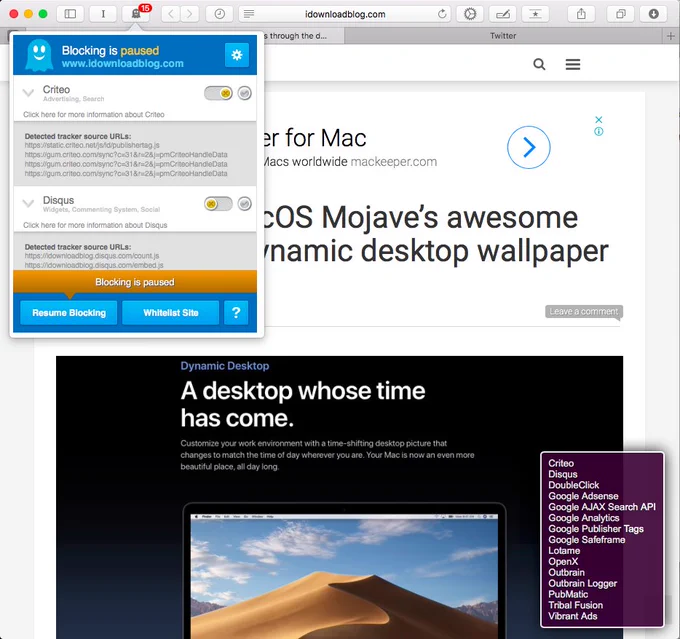The image size is (680, 639).
Task: Click Resume Blocking button
Action: [69, 313]
